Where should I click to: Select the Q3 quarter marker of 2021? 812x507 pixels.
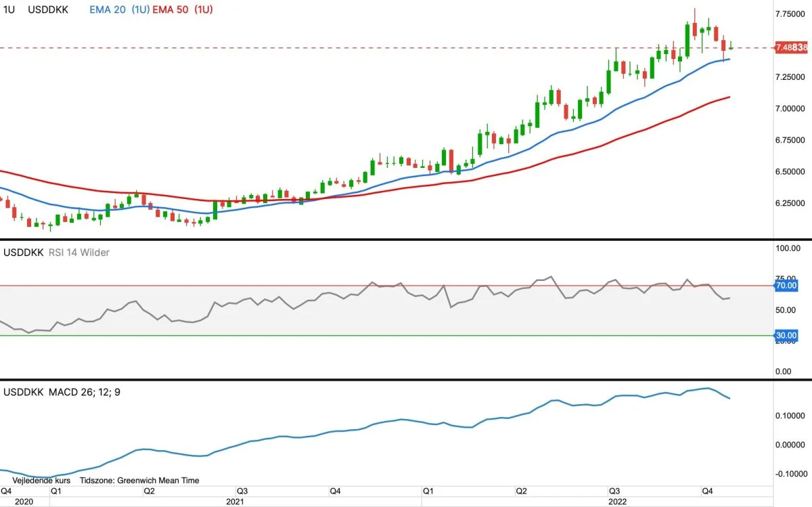click(x=242, y=491)
